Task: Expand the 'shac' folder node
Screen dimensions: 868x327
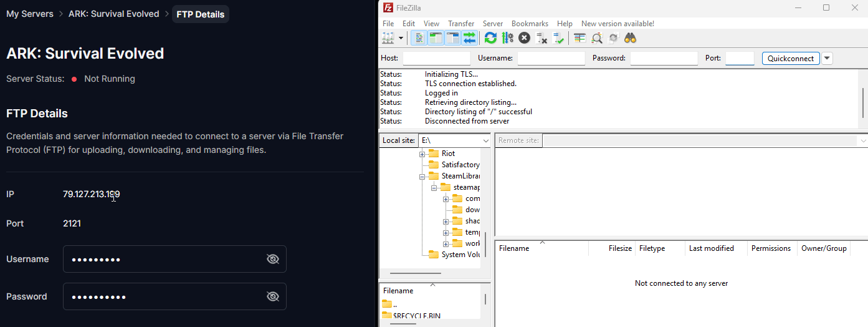Action: [446, 221]
